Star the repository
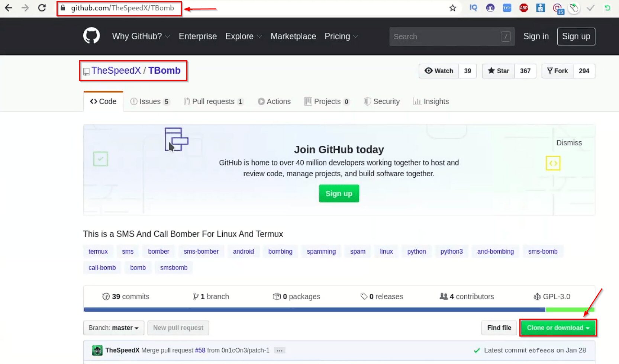 click(498, 71)
